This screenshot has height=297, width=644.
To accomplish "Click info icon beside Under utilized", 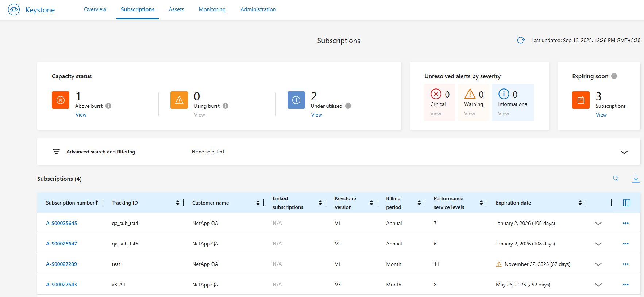I will point(348,106).
